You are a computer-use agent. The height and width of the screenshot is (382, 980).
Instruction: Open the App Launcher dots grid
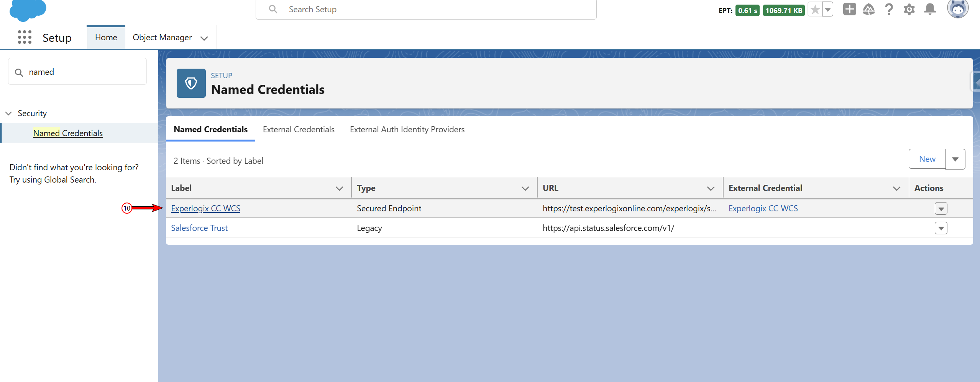point(25,37)
